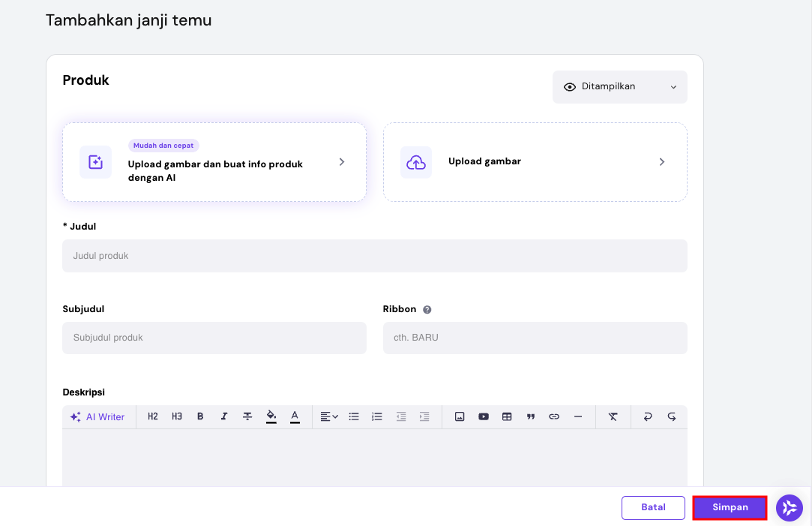Open the text alignment dropdown
This screenshot has width=812, height=526.
coord(328,416)
